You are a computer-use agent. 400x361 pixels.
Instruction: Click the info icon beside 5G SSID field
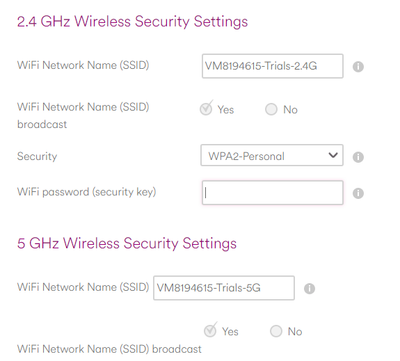pos(309,288)
